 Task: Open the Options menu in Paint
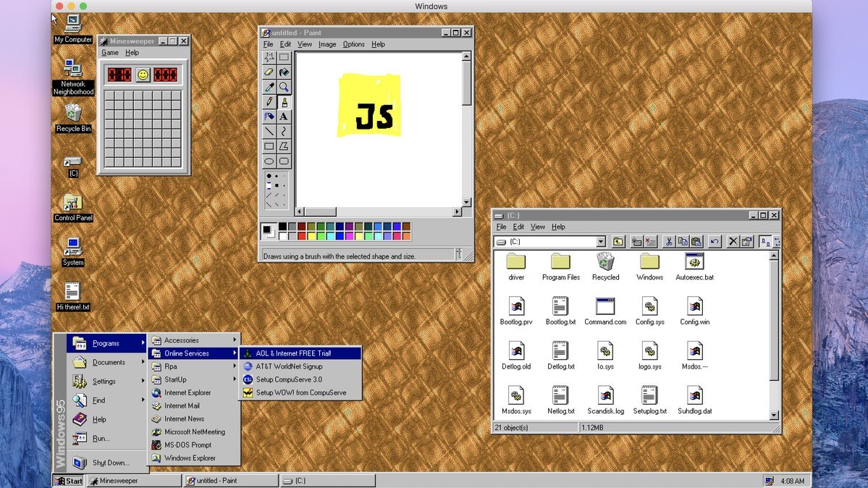354,44
